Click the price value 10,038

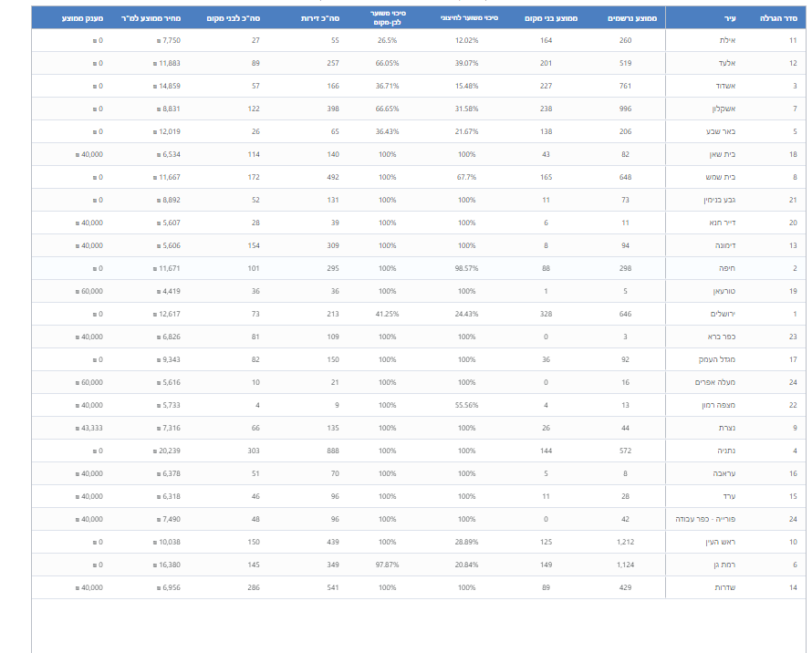point(167,542)
